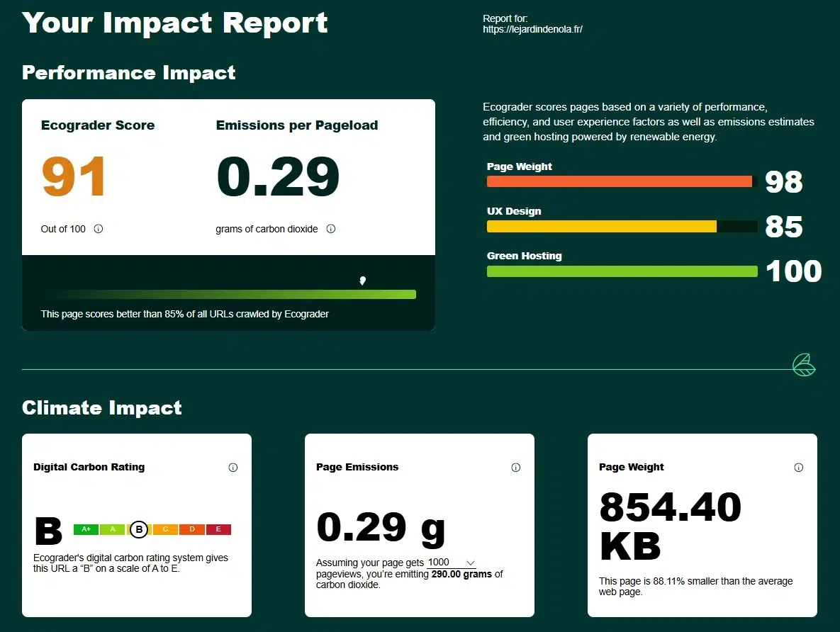The height and width of the screenshot is (632, 840).
Task: Click the Performance Impact heading
Action: [x=128, y=73]
